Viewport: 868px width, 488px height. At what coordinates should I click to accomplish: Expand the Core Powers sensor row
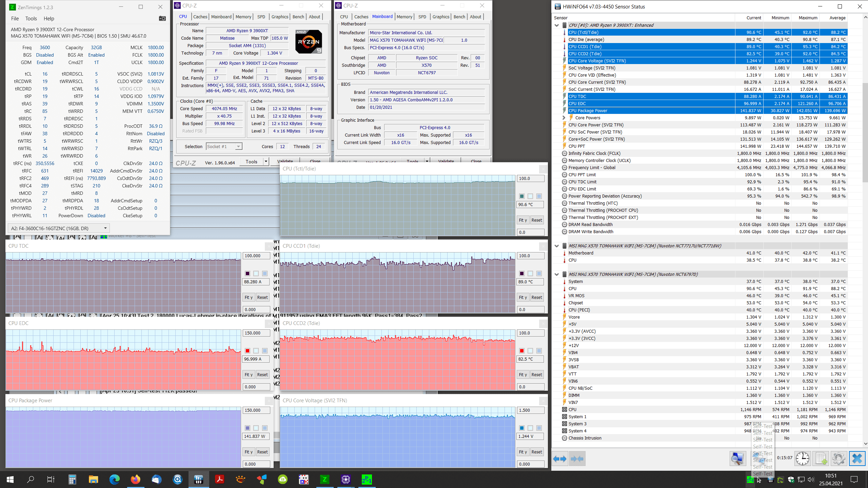coord(564,118)
